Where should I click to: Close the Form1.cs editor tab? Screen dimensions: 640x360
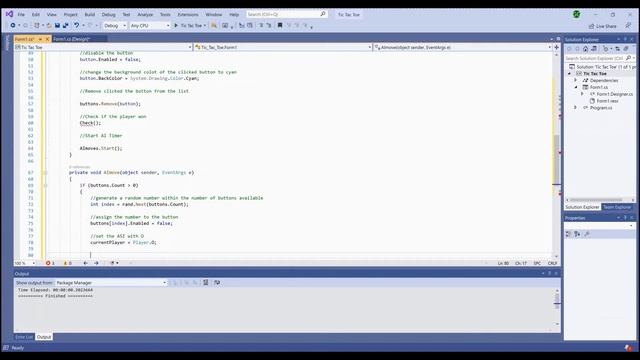click(47, 39)
